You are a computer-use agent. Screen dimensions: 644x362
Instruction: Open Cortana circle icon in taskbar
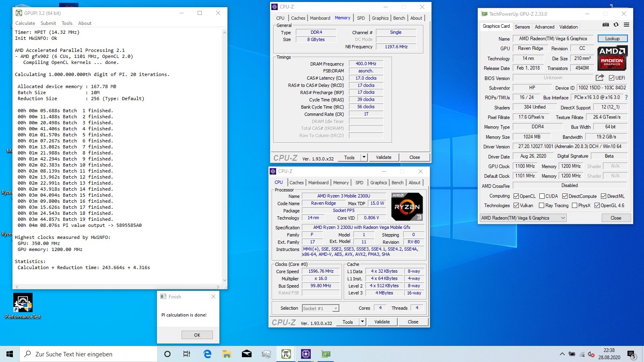[167, 354]
